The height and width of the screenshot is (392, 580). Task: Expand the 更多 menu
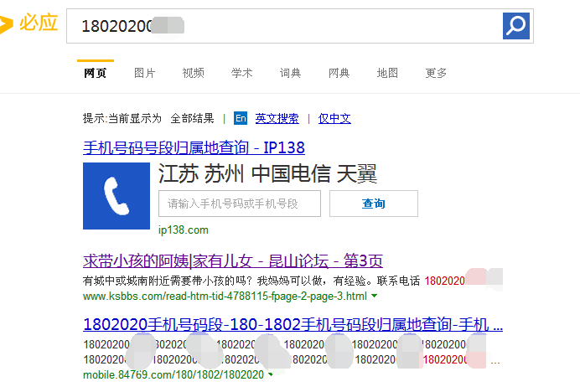(436, 74)
